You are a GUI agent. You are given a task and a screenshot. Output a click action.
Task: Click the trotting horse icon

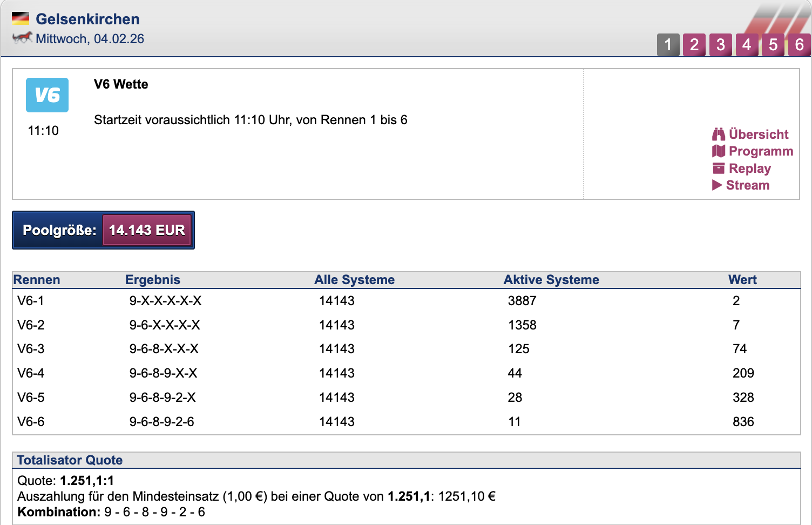[x=22, y=38]
